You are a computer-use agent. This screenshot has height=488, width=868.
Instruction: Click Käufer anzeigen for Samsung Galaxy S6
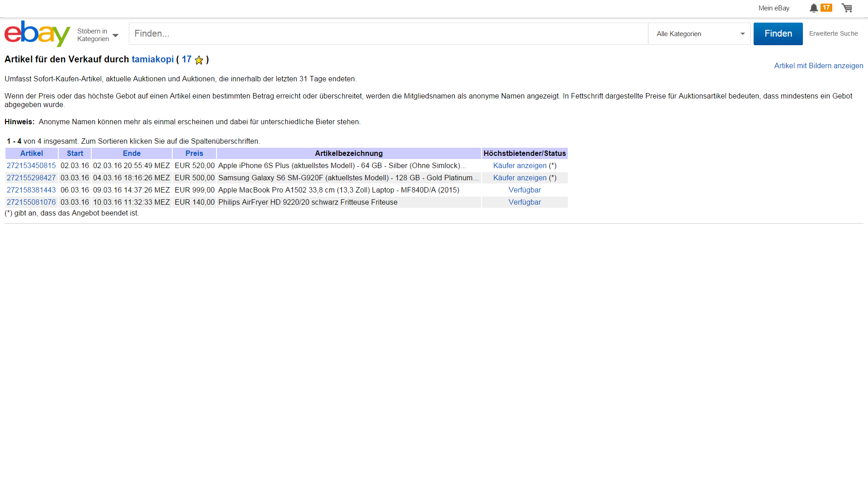click(520, 178)
